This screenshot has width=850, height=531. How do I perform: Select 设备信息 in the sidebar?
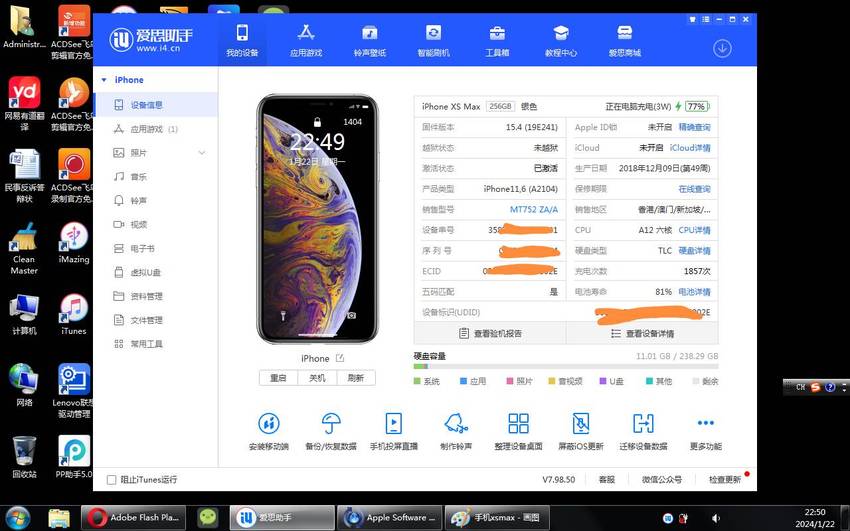point(156,105)
